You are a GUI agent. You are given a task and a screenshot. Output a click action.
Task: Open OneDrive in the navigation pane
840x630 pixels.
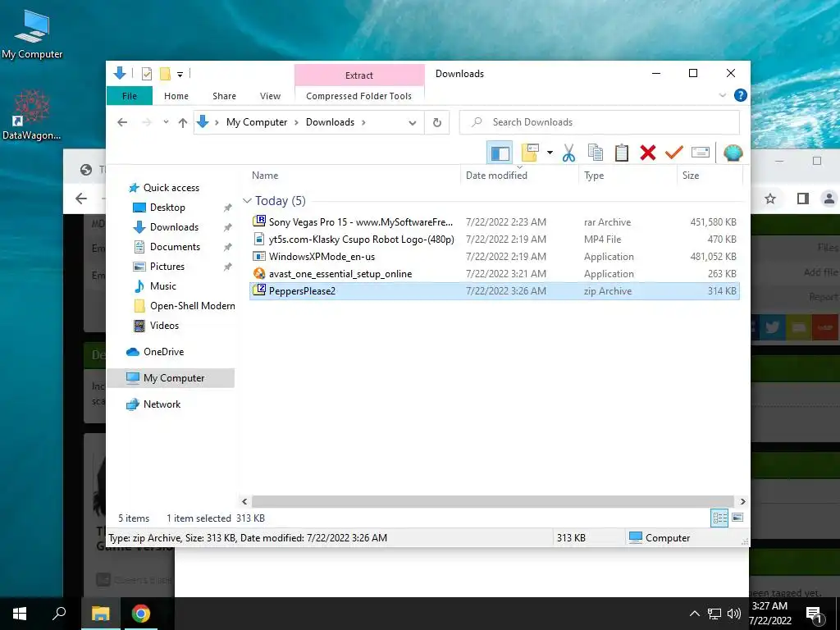[x=163, y=352]
